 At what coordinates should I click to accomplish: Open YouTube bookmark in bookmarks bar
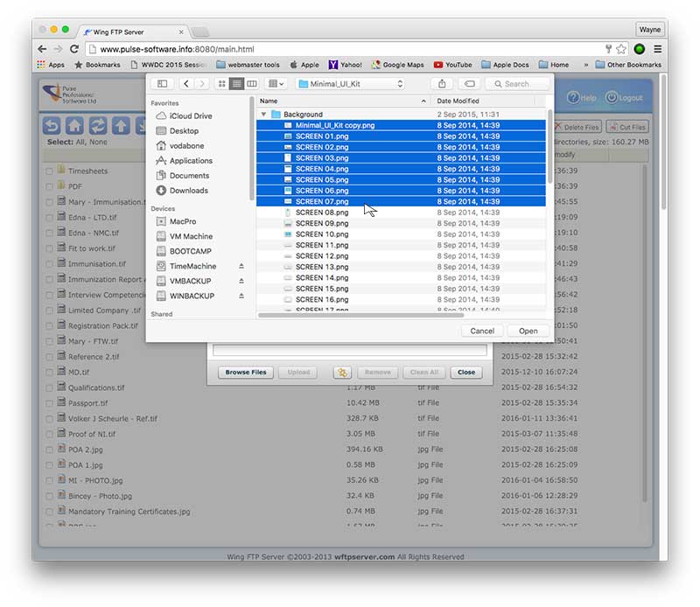[452, 65]
